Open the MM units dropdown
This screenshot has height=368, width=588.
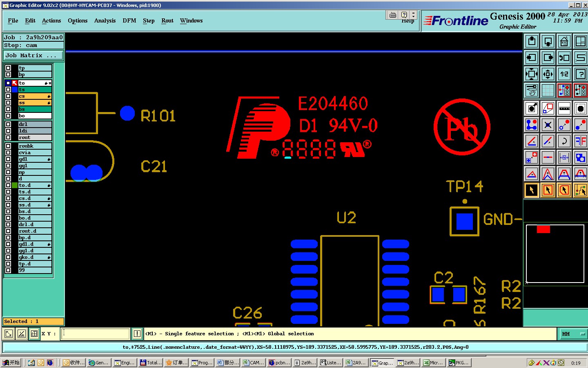tap(572, 334)
